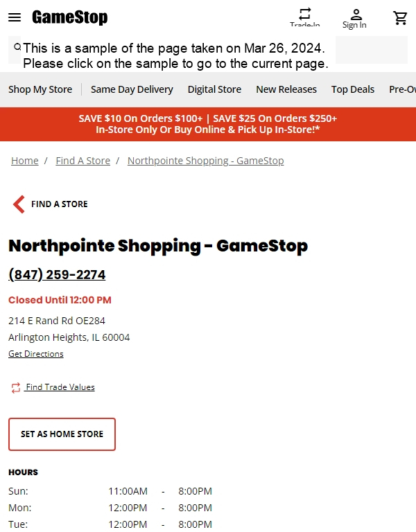Viewport: 416px width, 532px height.
Task: Click the red back chevron icon
Action: [19, 204]
